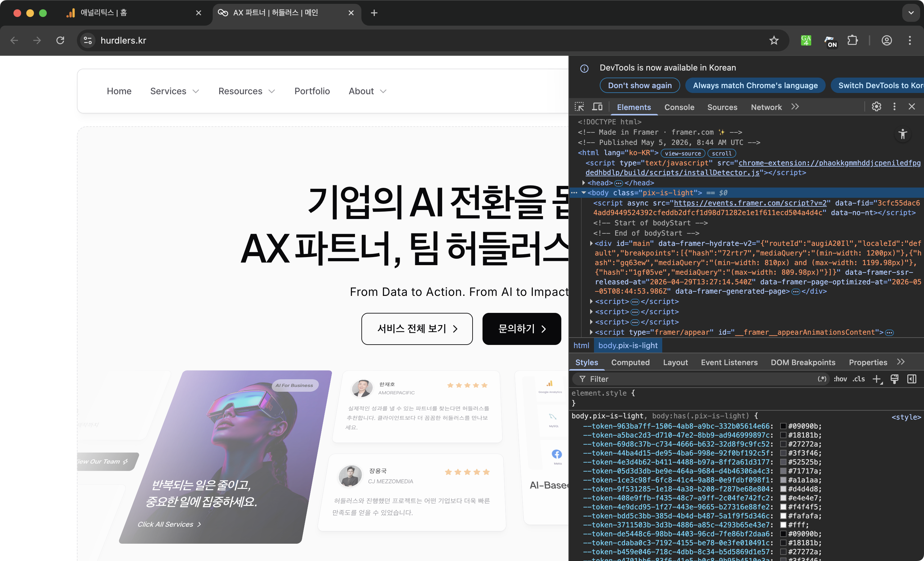The image size is (924, 561).
Task: Open DevTools customize three-dot menu
Action: pyautogui.click(x=895, y=106)
